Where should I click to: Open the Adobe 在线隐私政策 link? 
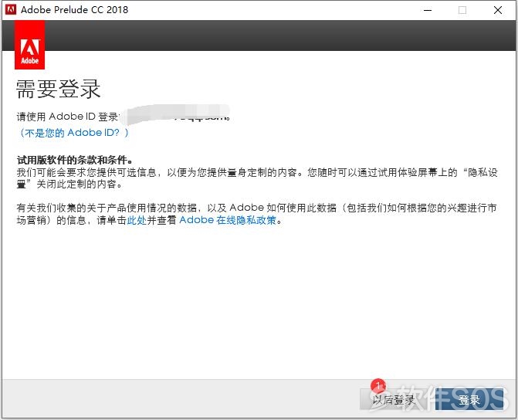[228, 220]
